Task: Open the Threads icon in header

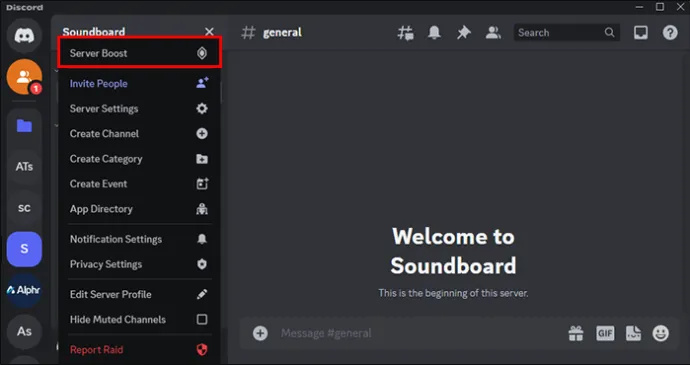Action: (405, 33)
